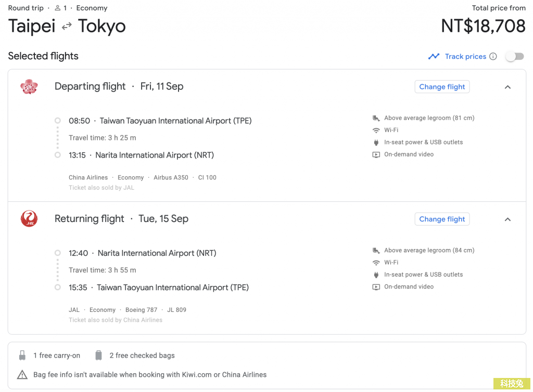533x392 pixels.
Task: Collapse the Departing flight details chevron
Action: tap(507, 87)
